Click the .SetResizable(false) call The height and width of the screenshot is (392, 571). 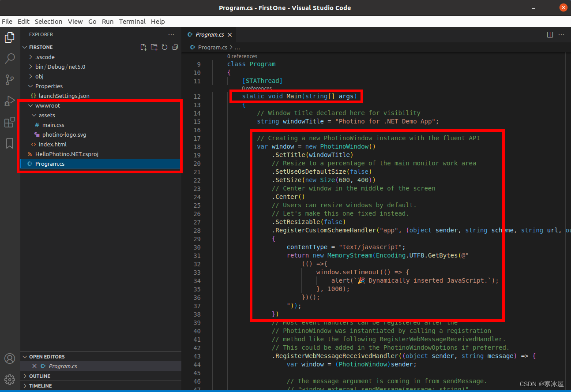click(309, 222)
